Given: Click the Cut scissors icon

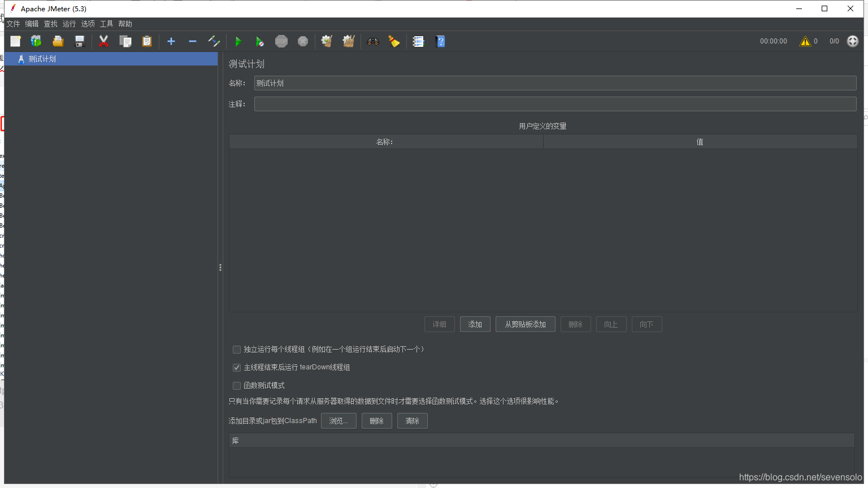Looking at the screenshot, I should (x=103, y=41).
